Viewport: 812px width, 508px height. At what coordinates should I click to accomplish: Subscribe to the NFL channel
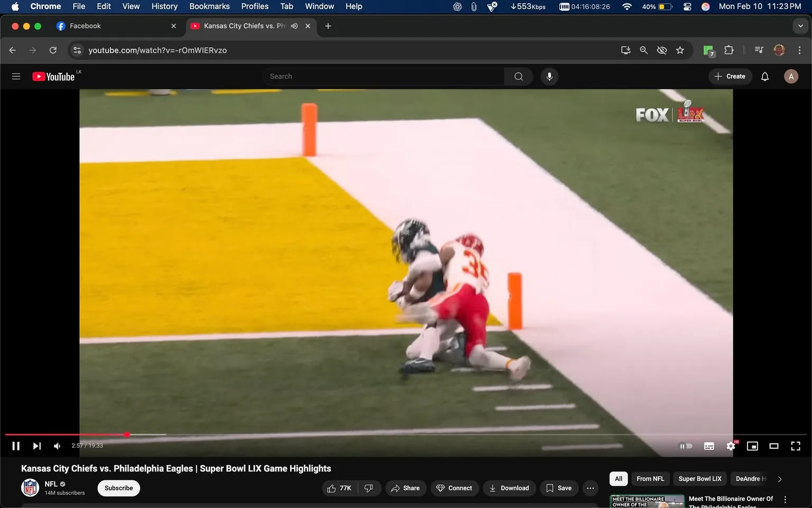[x=118, y=488]
